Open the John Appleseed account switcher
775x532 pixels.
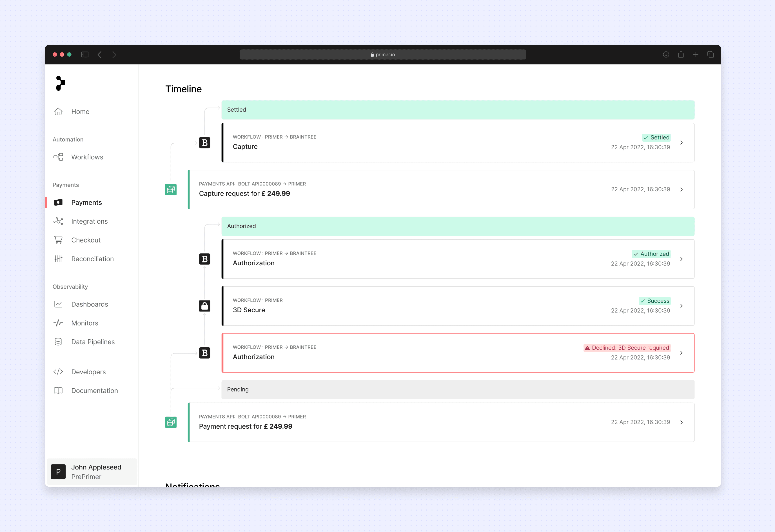[x=92, y=472]
